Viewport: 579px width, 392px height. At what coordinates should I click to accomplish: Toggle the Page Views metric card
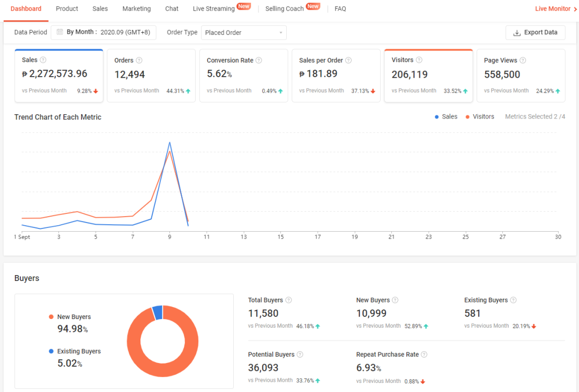(521, 76)
